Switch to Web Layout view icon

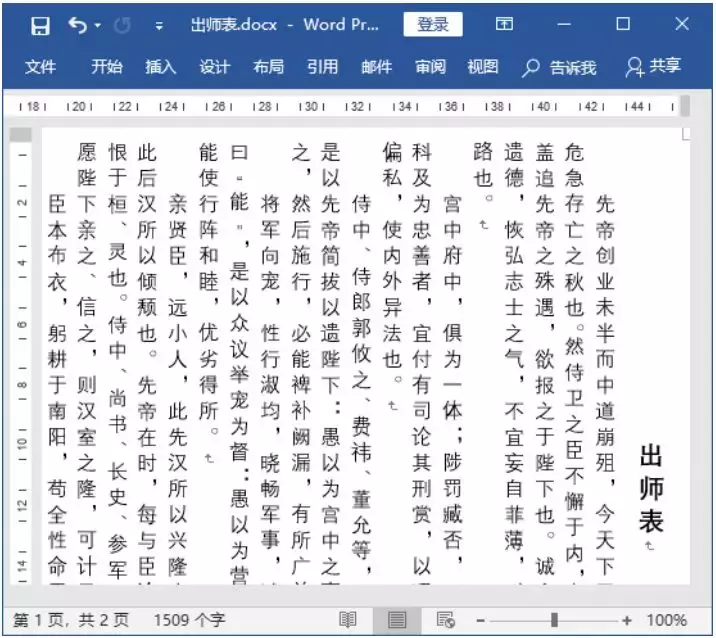[445, 620]
